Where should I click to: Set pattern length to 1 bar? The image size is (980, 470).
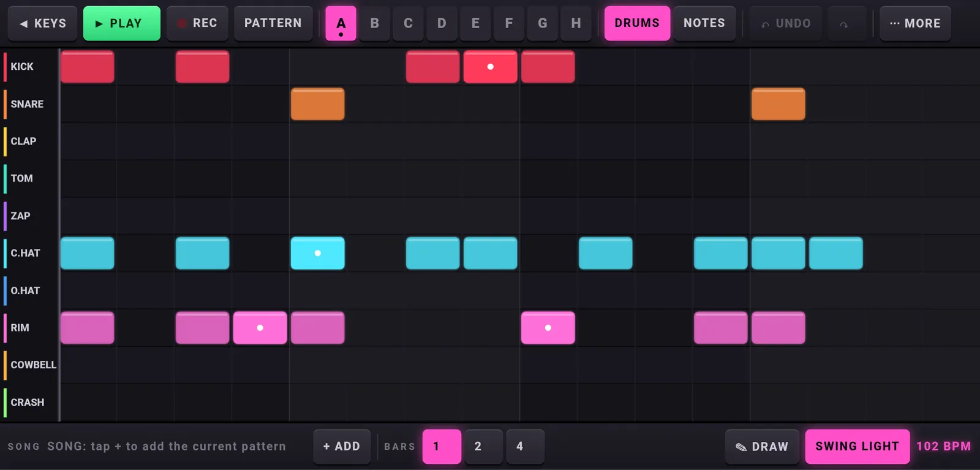click(x=442, y=447)
